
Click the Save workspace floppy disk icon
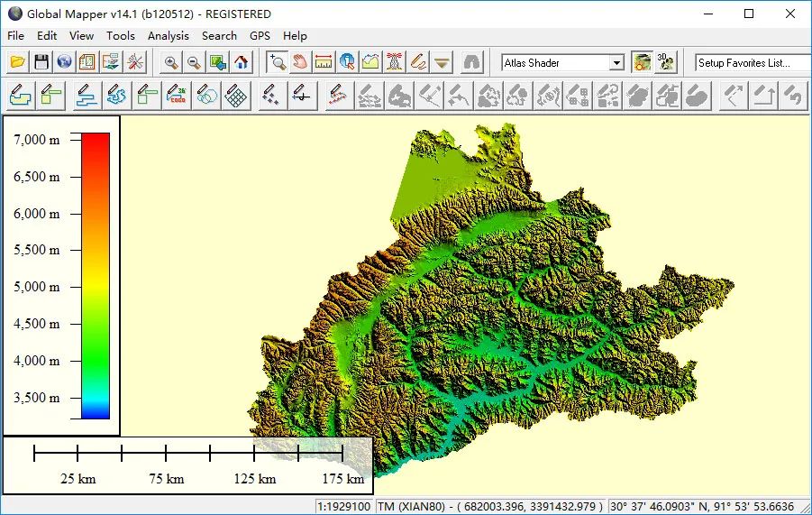[x=41, y=63]
